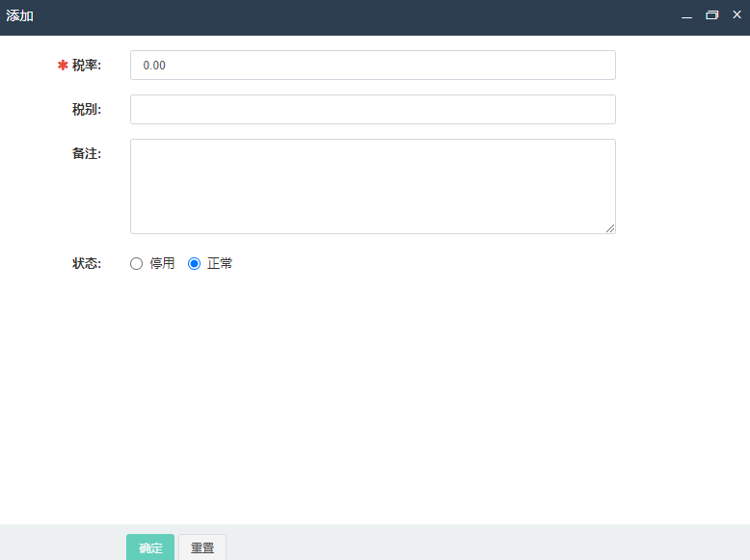Click the 税别 label text
The width and height of the screenshot is (750, 560).
click(87, 110)
